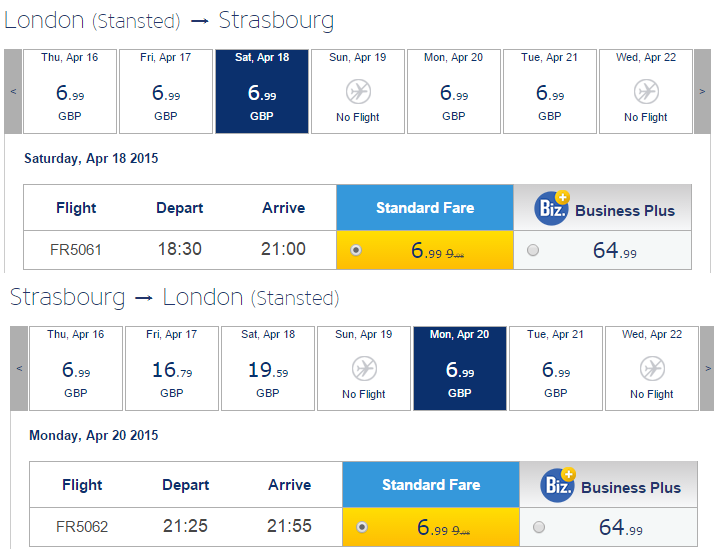The height and width of the screenshot is (556, 714).
Task: Choose outbound Thu, Apr 16 date tab
Action: click(70, 92)
